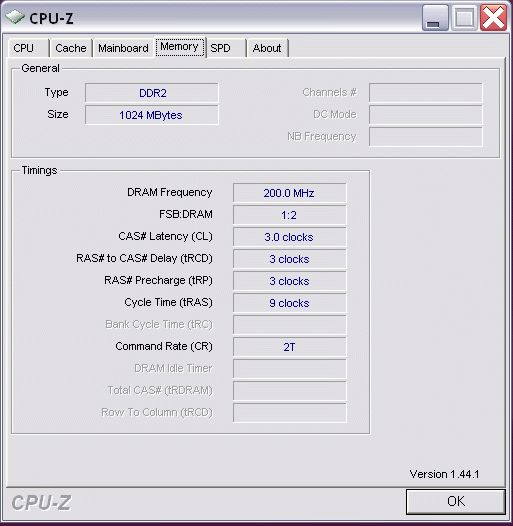Click the empty Row To Column field
This screenshot has width=513, height=526.
[290, 413]
